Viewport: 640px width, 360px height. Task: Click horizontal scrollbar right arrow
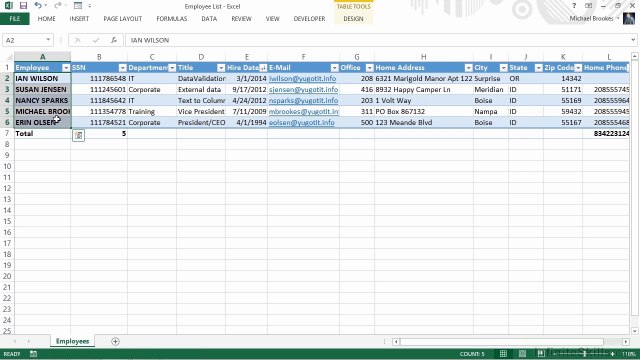click(x=626, y=341)
